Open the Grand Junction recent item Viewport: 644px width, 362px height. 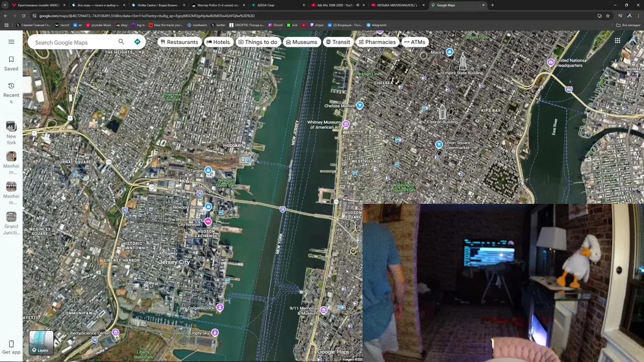(11, 223)
